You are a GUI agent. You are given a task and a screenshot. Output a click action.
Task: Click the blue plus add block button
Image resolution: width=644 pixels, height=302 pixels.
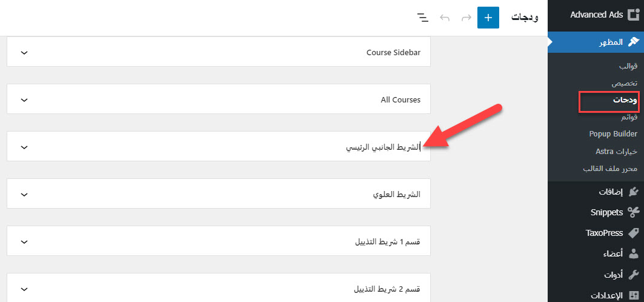(488, 18)
